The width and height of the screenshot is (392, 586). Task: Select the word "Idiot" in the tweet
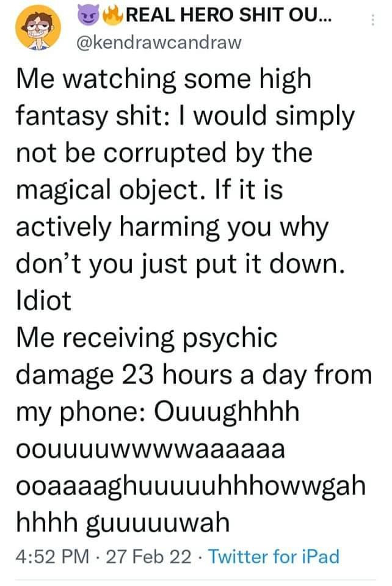43,300
